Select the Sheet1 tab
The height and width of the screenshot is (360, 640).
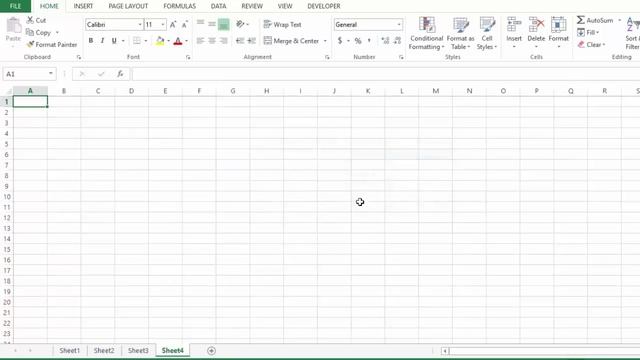(69, 350)
